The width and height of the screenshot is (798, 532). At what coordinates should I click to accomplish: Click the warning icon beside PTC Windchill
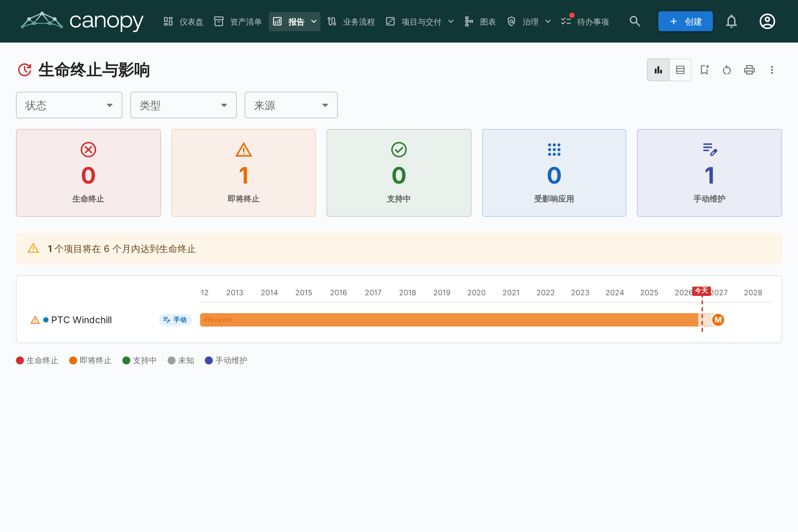click(35, 320)
